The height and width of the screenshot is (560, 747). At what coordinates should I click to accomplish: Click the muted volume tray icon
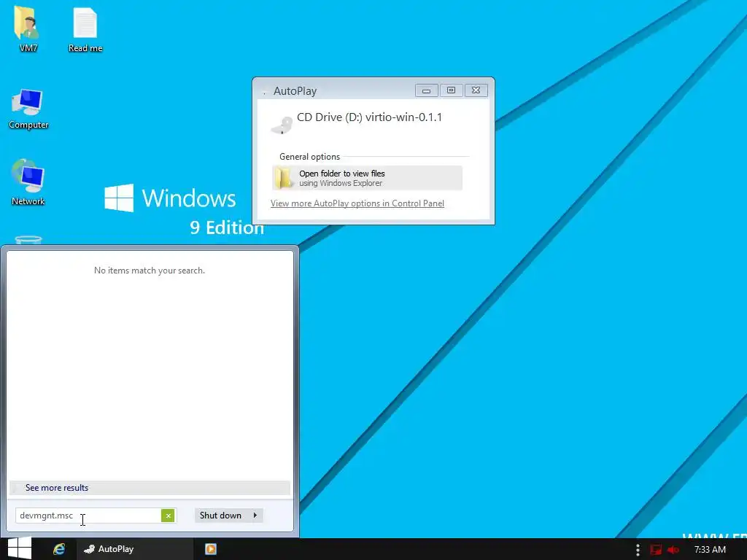tap(673, 550)
